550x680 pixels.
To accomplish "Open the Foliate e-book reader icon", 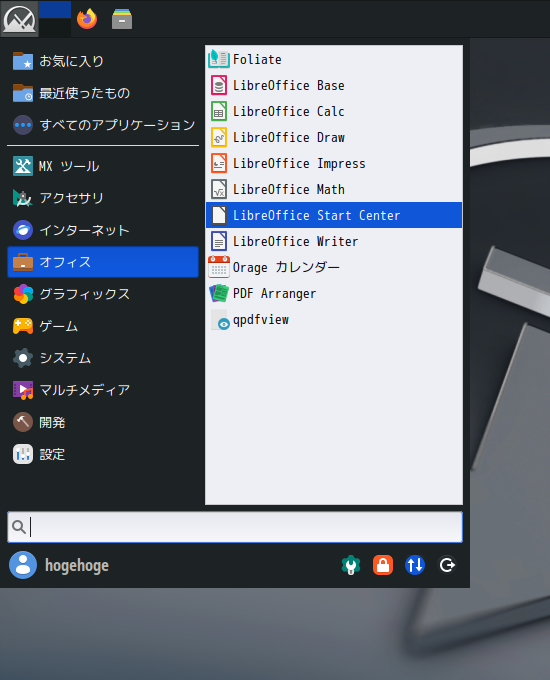I will tap(219, 59).
